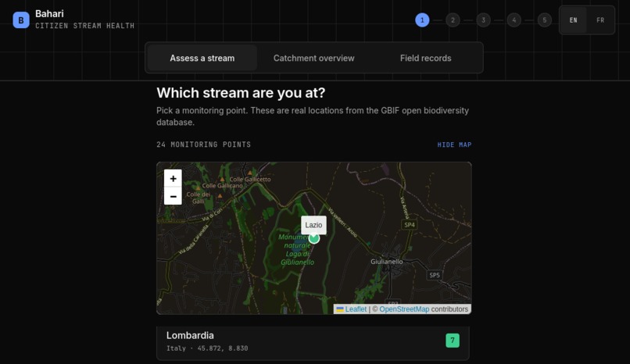Open the Leaflet attribution link
This screenshot has height=364, width=630.
point(352,309)
